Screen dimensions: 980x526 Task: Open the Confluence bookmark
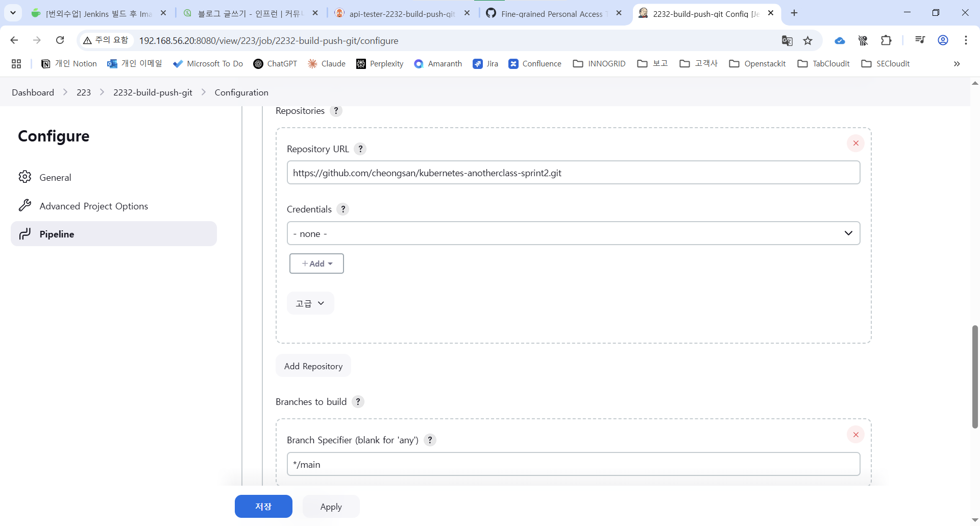click(x=535, y=64)
